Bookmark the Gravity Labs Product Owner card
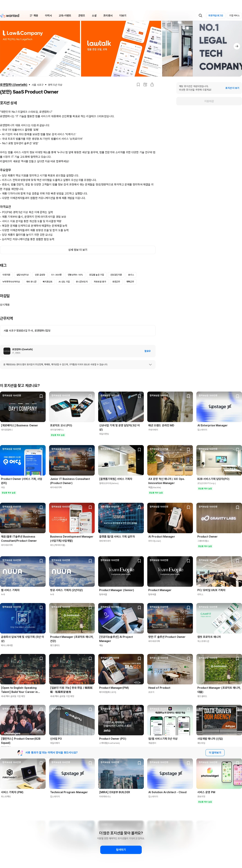Image resolution: width=242 pixels, height=868 pixels. coord(237,507)
